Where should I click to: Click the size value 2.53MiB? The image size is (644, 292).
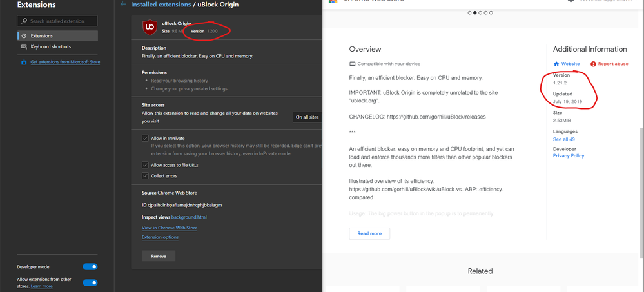tap(562, 121)
